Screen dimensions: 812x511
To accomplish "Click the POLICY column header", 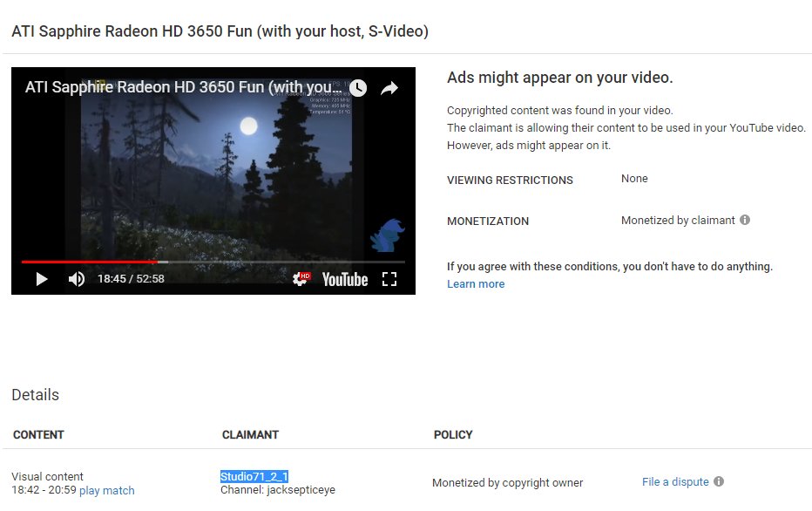I will pos(453,435).
